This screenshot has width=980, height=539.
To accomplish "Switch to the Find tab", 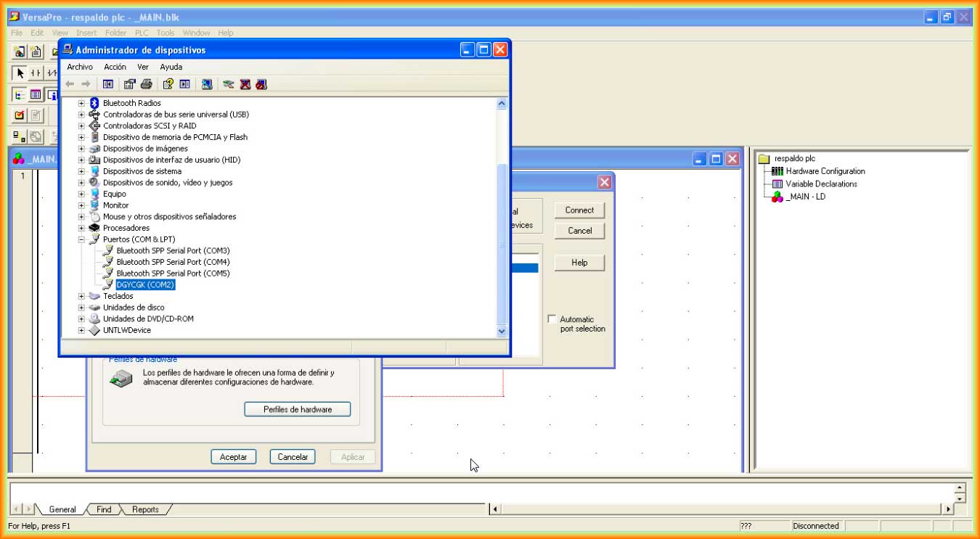I will 104,509.
